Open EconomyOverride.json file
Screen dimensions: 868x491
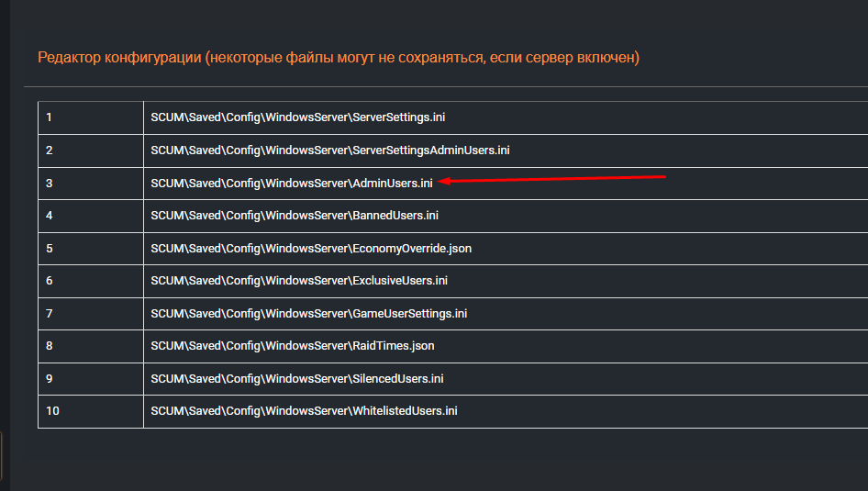point(311,249)
